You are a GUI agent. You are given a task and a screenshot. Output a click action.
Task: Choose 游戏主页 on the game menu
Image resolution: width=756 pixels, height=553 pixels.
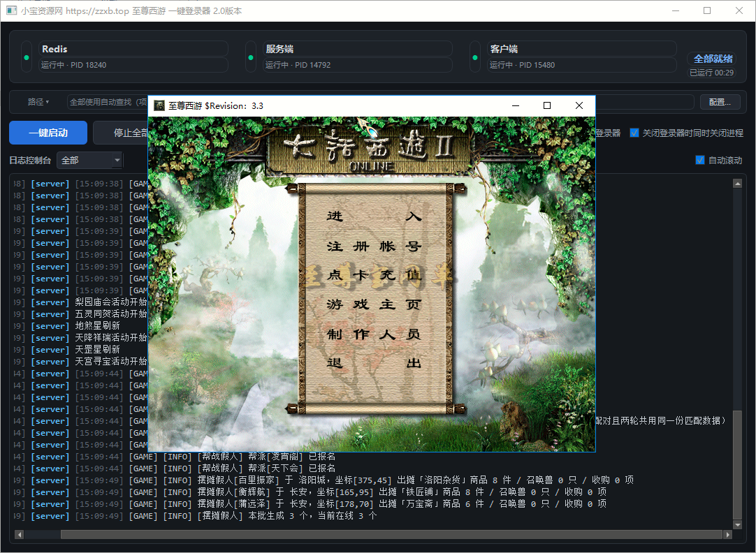(374, 304)
